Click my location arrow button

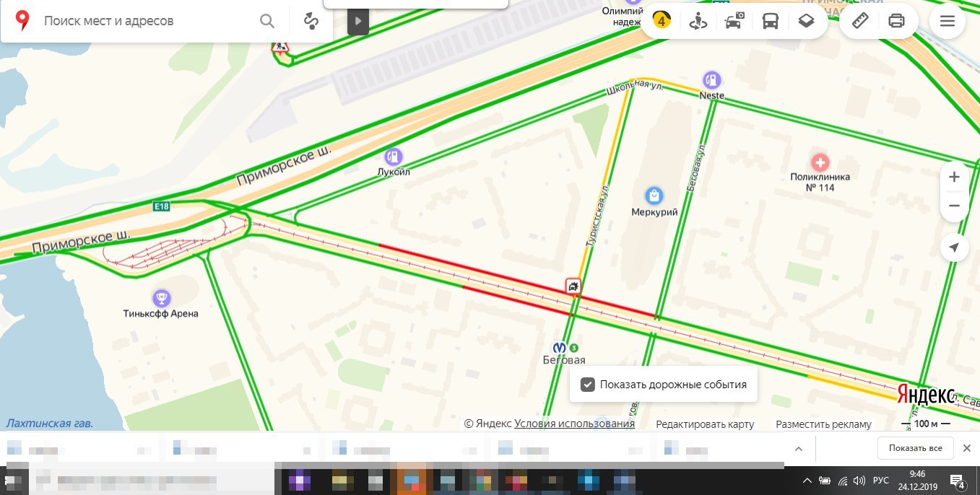[954, 247]
